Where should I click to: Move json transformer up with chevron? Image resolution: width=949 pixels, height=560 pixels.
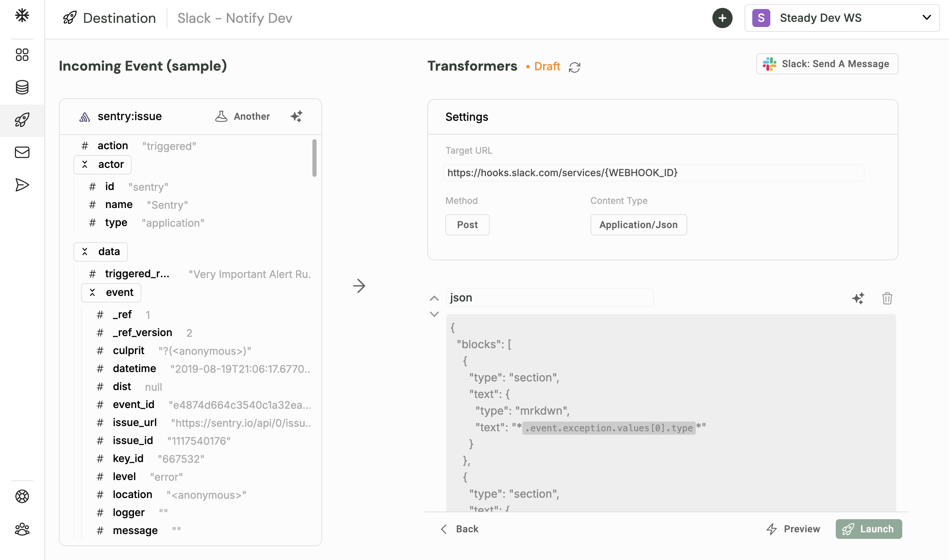point(434,298)
